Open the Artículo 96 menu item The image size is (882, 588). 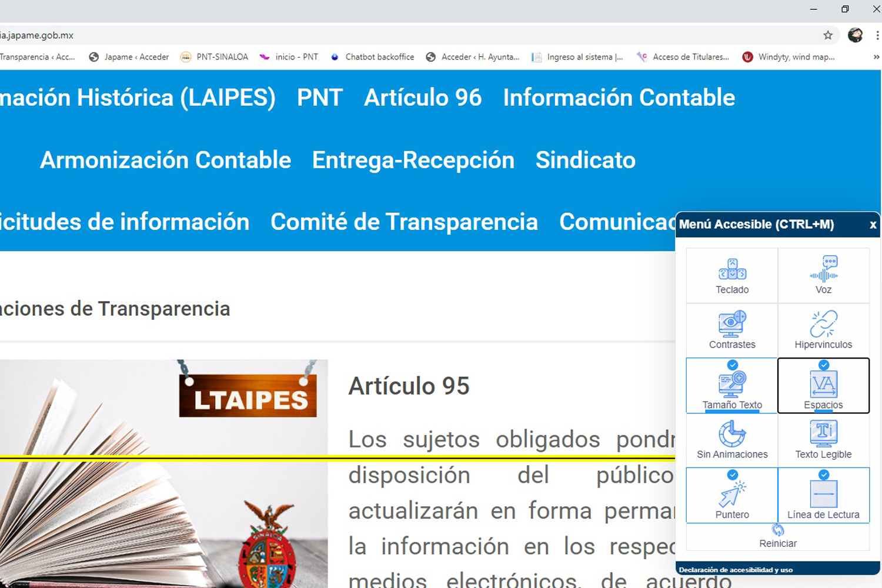pos(423,98)
